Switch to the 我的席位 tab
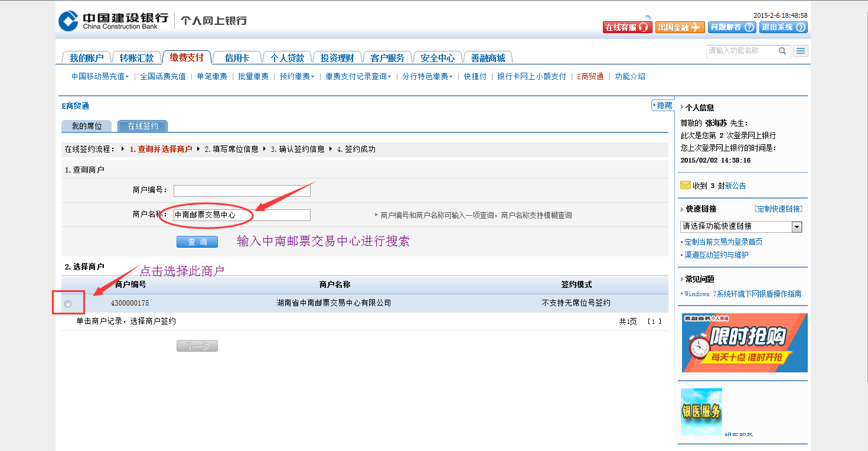The height and width of the screenshot is (451, 868). pyautogui.click(x=86, y=126)
